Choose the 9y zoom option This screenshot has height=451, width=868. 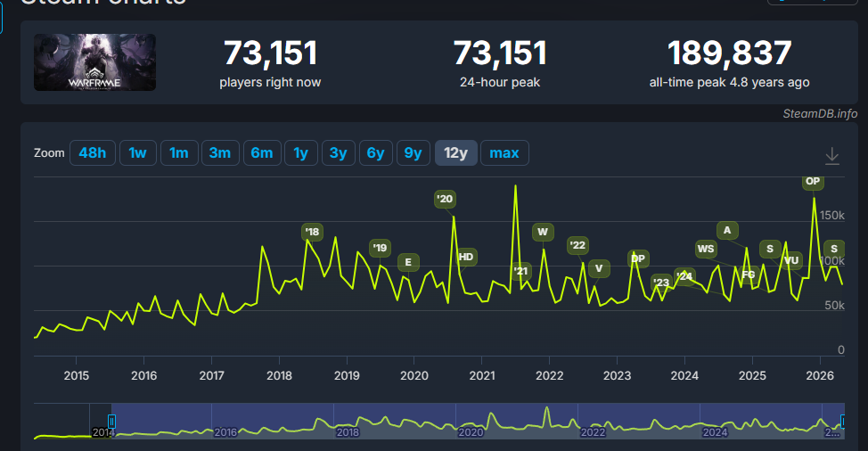point(413,152)
